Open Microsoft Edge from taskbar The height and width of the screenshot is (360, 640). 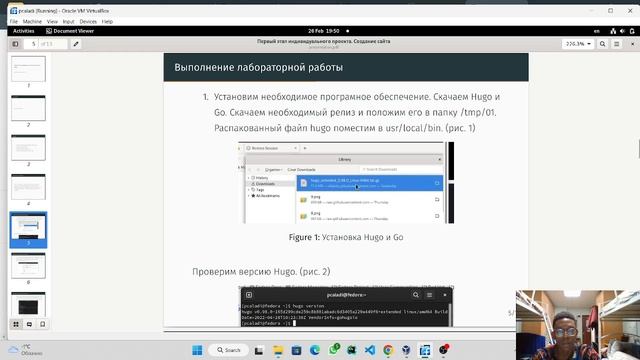pyautogui.click(x=315, y=350)
